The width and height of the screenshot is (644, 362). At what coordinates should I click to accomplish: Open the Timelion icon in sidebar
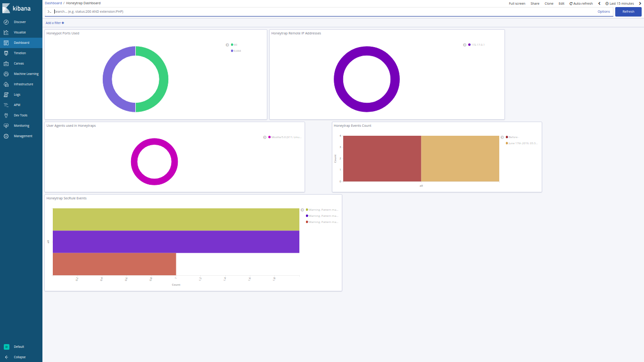point(6,53)
